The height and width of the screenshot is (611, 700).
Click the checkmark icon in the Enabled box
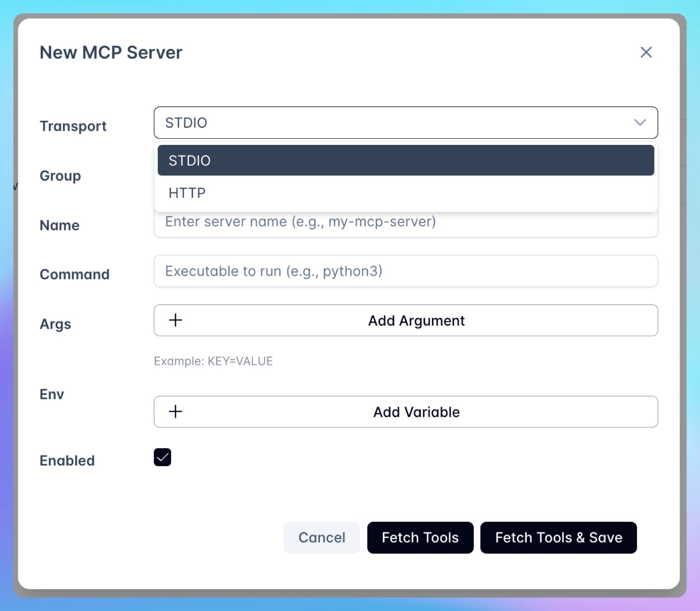click(x=162, y=457)
